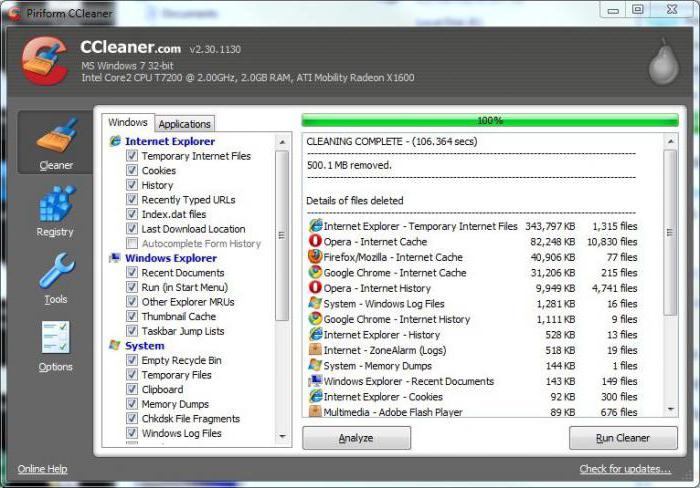The image size is (700, 488).
Task: Switch to the Windows tab
Action: (x=128, y=122)
